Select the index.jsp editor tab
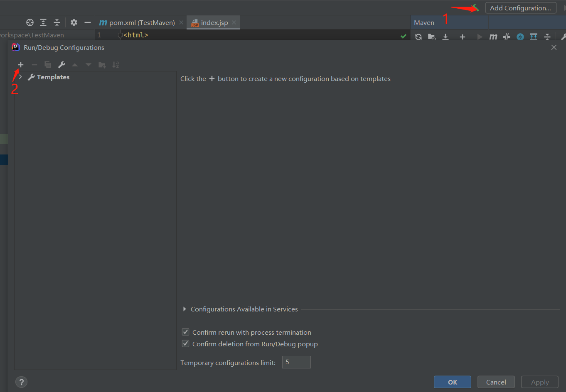Viewport: 566px width, 392px height. pyautogui.click(x=214, y=22)
